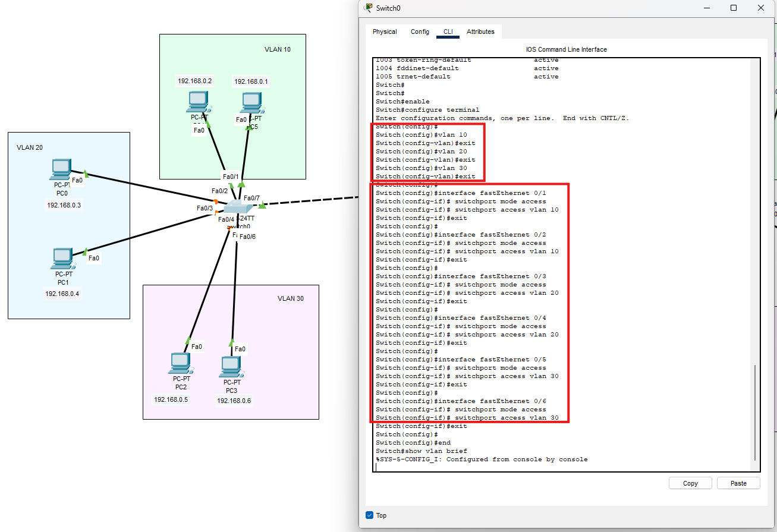777x532 pixels.
Task: Click the Fa0/3 port label
Action: (x=205, y=208)
